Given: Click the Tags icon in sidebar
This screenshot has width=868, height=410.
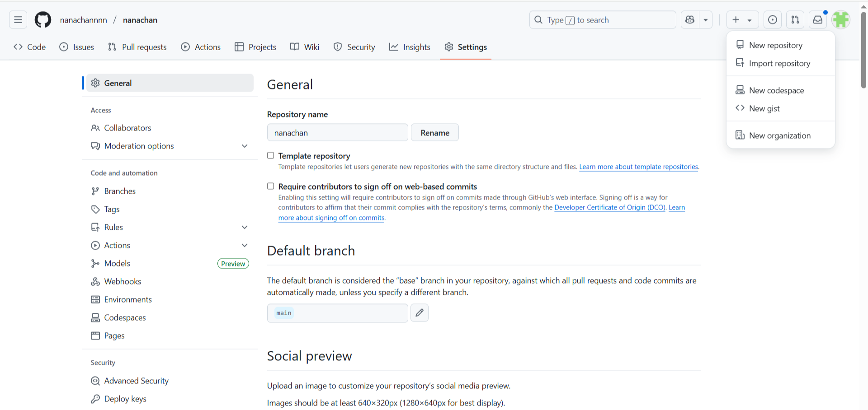Looking at the screenshot, I should (x=95, y=210).
